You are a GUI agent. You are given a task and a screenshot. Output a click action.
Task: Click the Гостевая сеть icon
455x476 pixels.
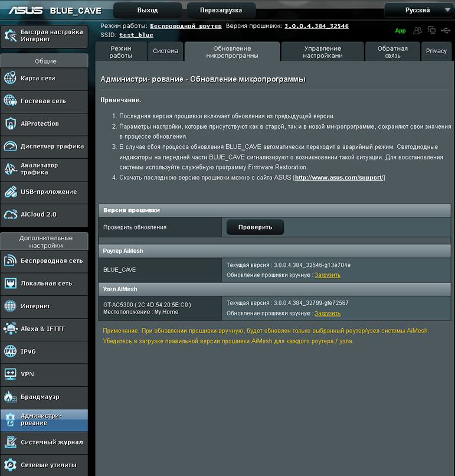(10, 100)
